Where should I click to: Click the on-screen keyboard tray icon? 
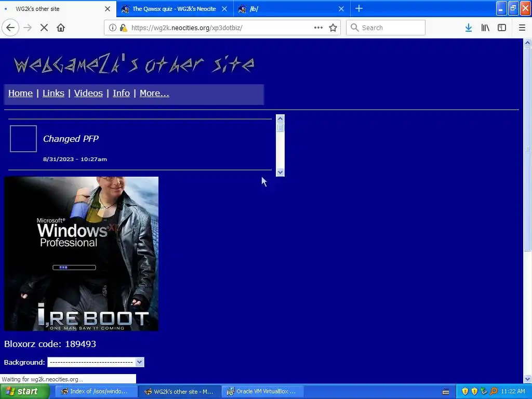[x=446, y=392]
